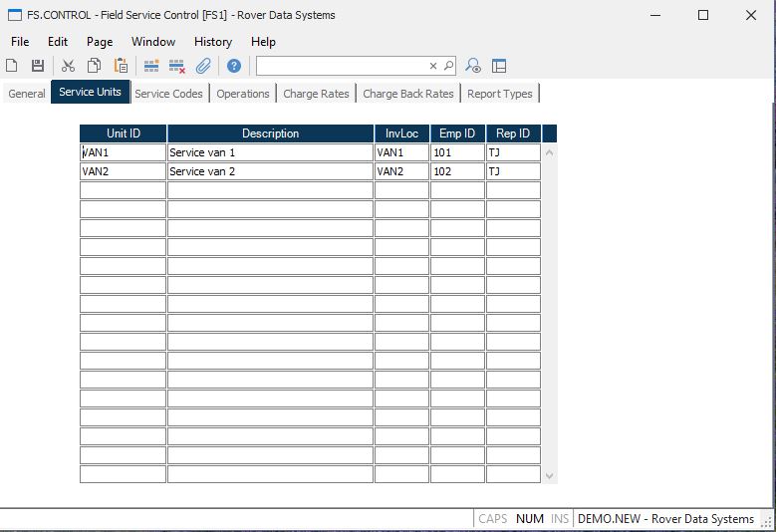776x532 pixels.
Task: Click the Save disk icon
Action: 37,66
